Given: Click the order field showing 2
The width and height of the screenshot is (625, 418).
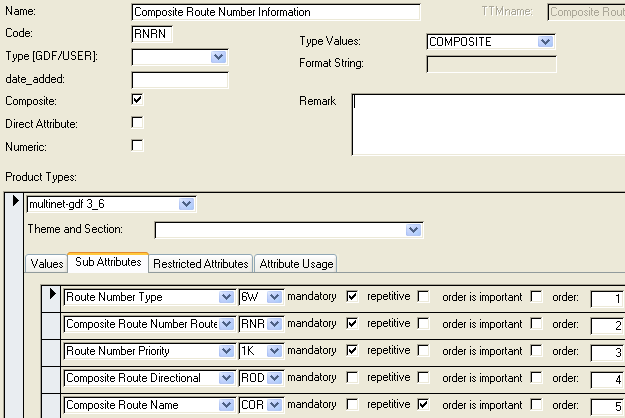Looking at the screenshot, I should point(607,326).
